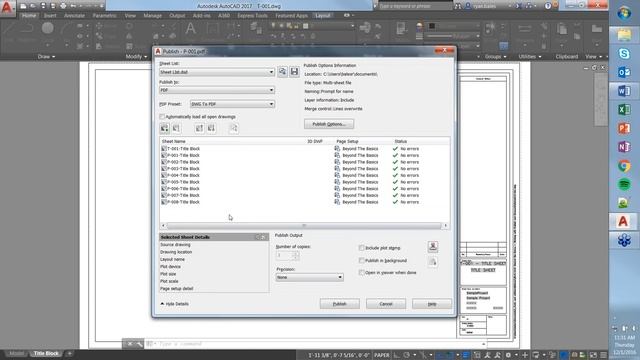Open PowerPoint from the side taskbar
The width and height of the screenshot is (640, 360).
(624, 129)
